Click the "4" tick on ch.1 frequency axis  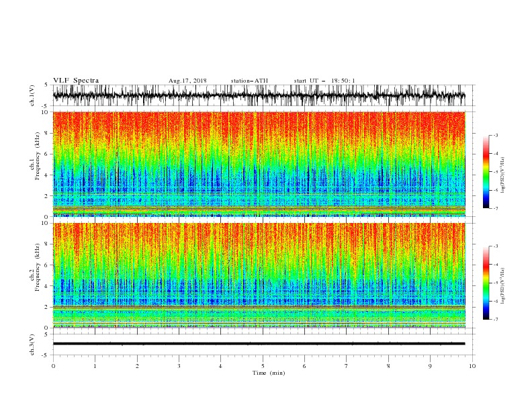tap(46, 175)
